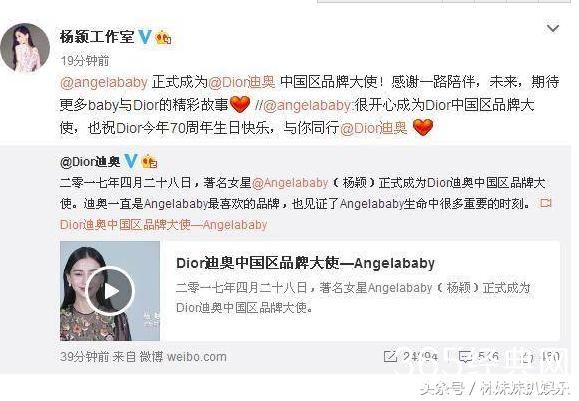Click the @Dior迪奥 original poster name
This screenshot has height=401, width=579.
(x=90, y=162)
